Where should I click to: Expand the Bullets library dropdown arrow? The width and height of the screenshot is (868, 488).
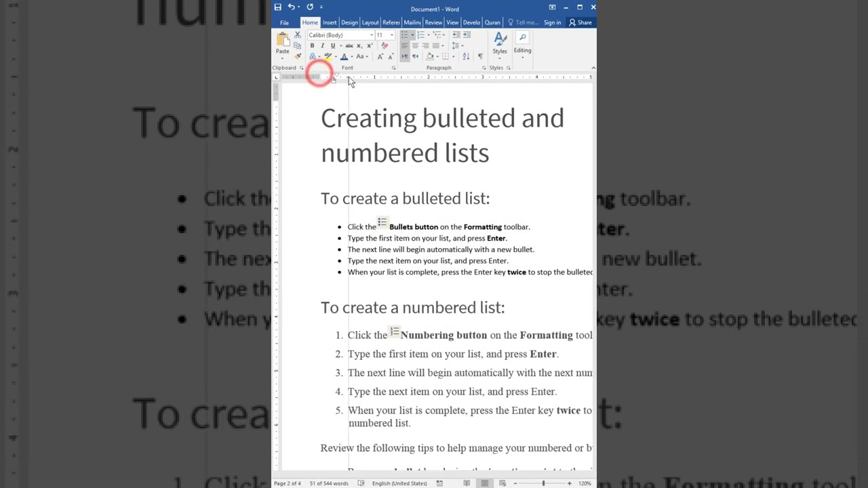[412, 35]
